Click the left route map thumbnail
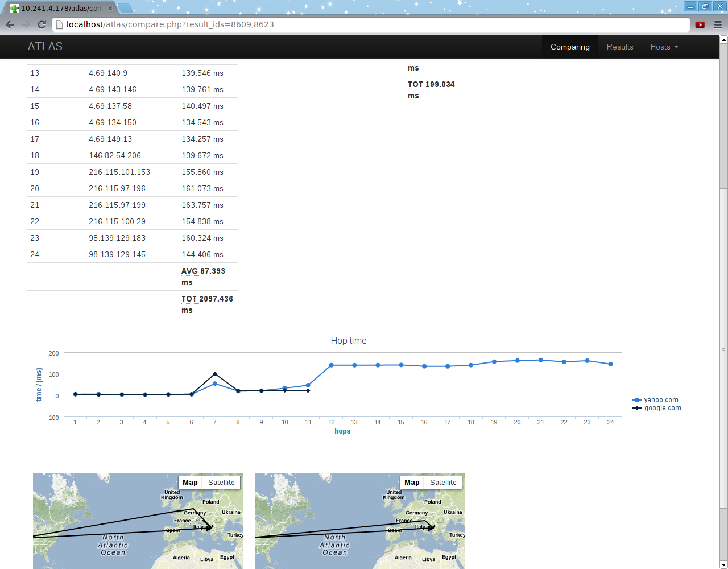Screen dimensions: 728x569 pyautogui.click(x=138, y=521)
